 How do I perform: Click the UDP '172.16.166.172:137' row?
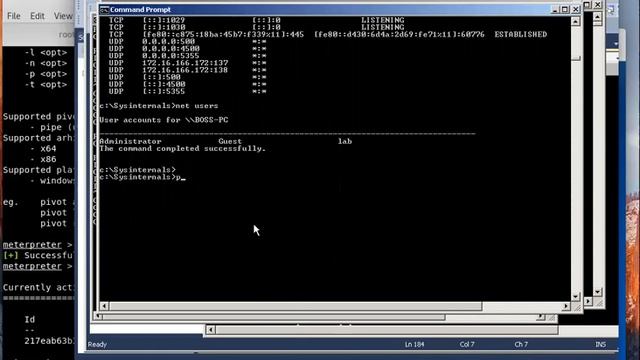coord(188,63)
